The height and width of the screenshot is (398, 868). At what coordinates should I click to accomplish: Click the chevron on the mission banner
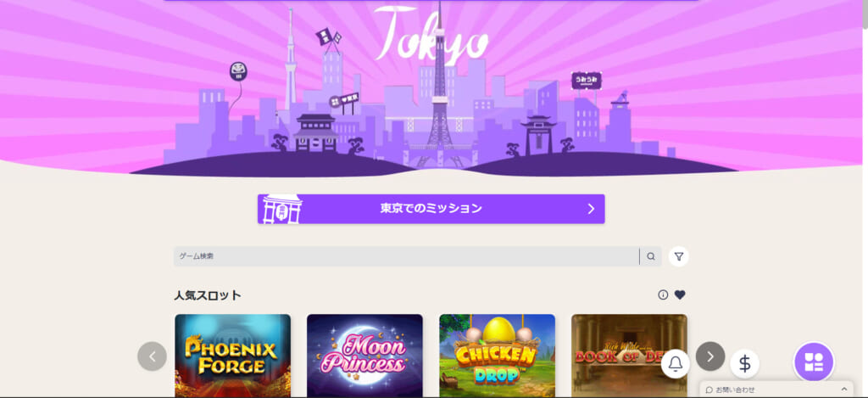click(x=591, y=209)
